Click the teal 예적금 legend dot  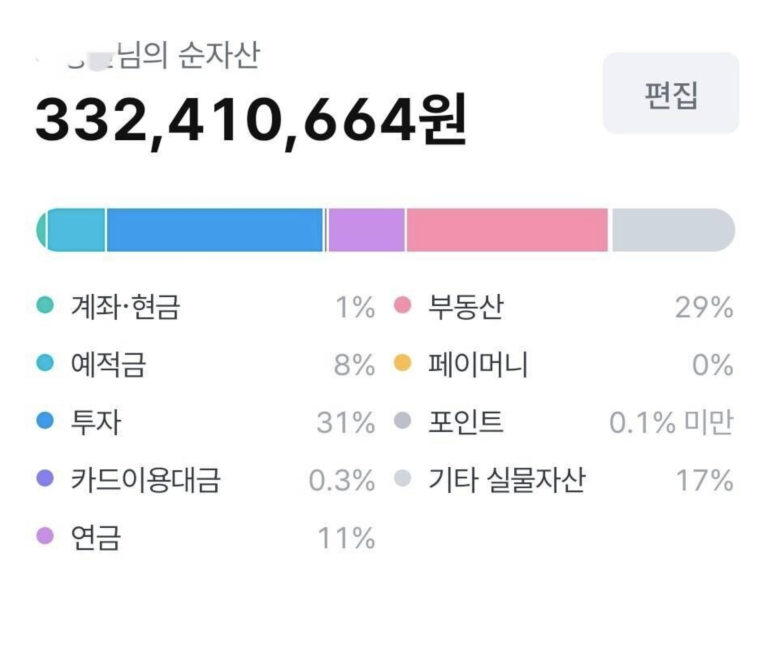coord(45,365)
